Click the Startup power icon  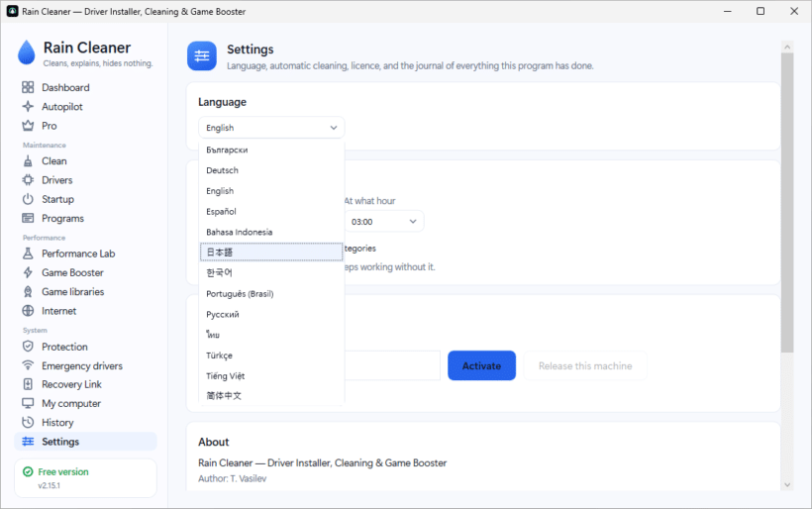click(28, 199)
